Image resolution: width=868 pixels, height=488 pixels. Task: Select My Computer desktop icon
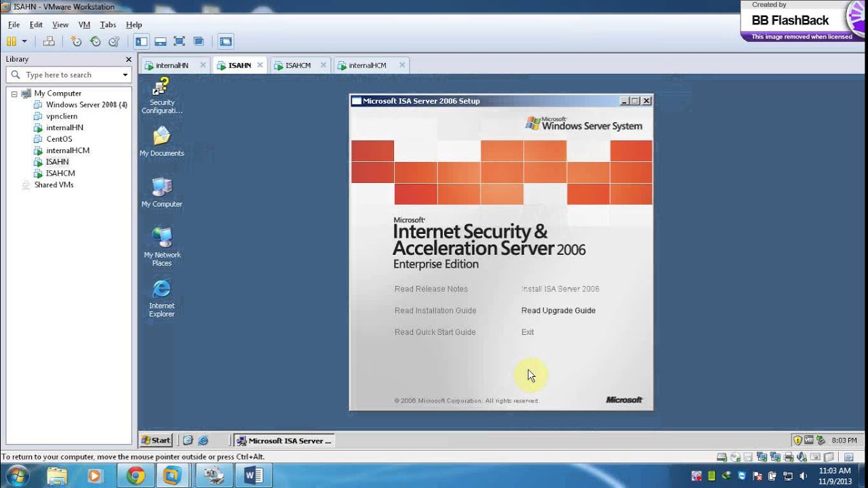tap(162, 192)
